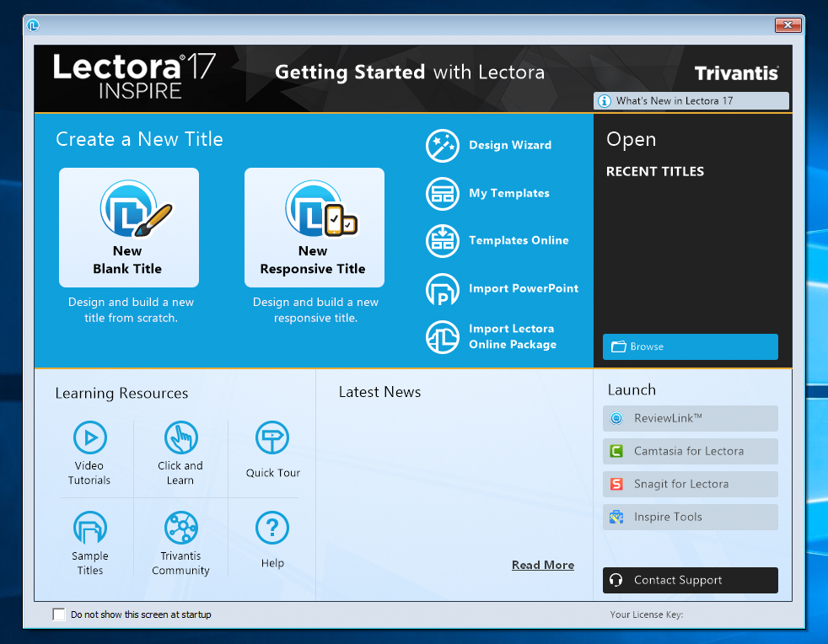The height and width of the screenshot is (644, 828).
Task: Open the Design Wizard
Action: pos(443,146)
